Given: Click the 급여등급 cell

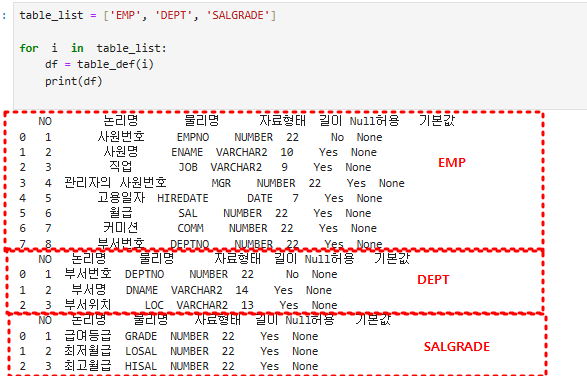Looking at the screenshot, I should [x=88, y=336].
